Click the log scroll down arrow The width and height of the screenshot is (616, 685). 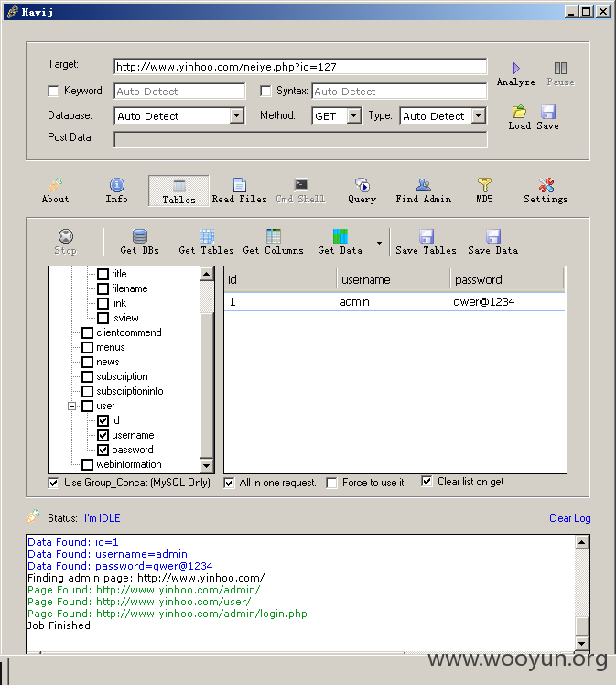point(582,643)
